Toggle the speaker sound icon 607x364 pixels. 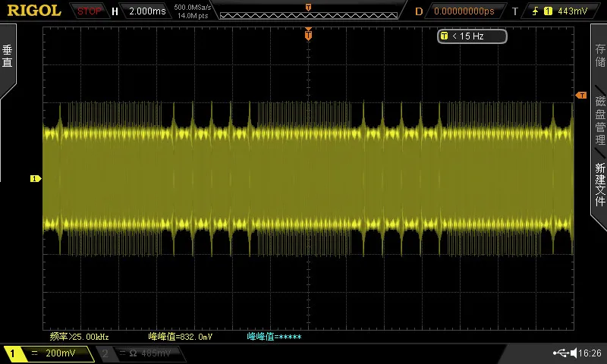(x=574, y=353)
